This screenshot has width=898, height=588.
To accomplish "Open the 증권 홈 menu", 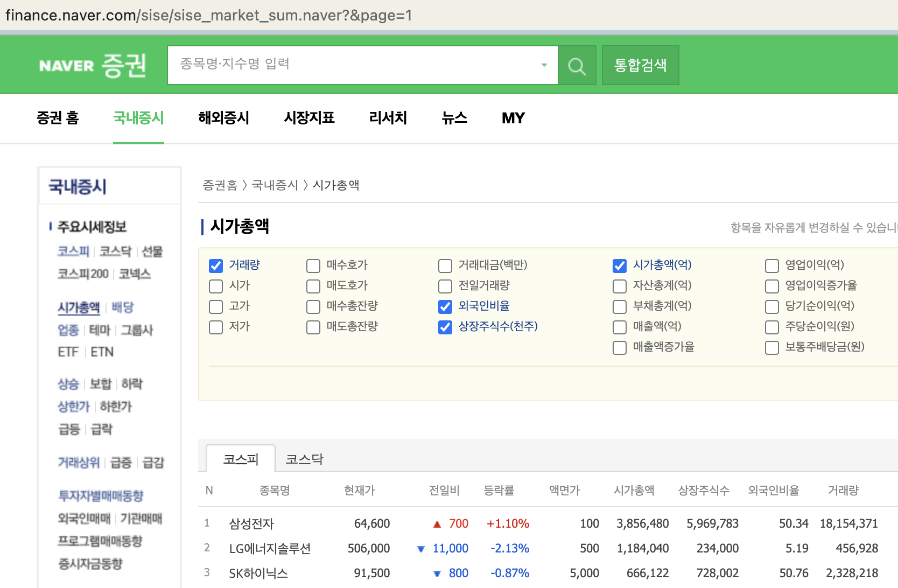I will tap(58, 118).
